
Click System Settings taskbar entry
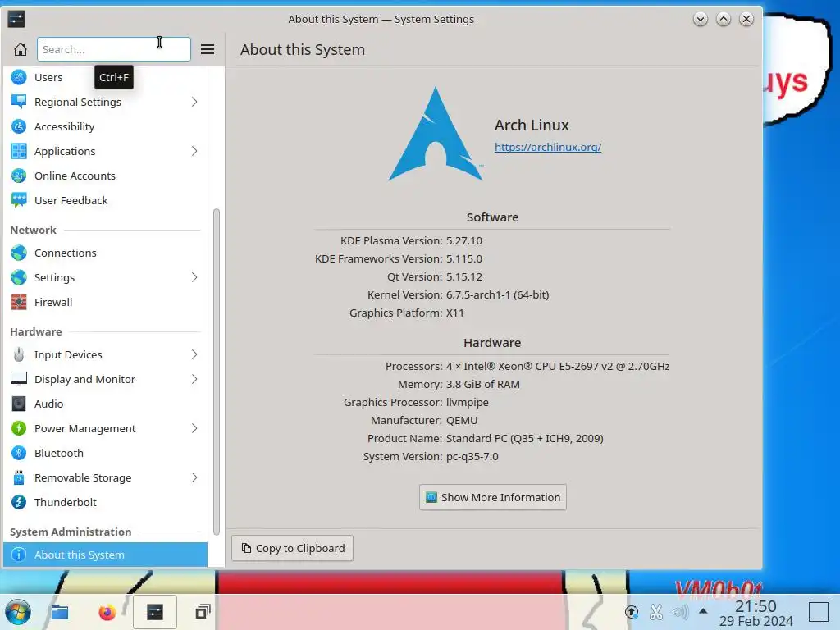[155, 612]
